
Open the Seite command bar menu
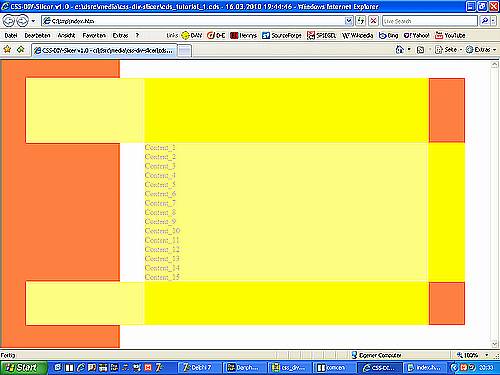coord(448,50)
